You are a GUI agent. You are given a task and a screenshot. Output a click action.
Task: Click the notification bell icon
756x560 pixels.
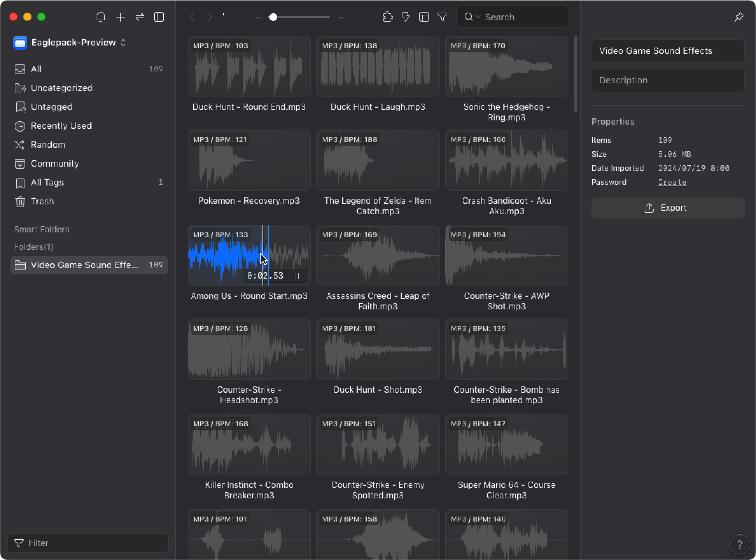tap(100, 17)
